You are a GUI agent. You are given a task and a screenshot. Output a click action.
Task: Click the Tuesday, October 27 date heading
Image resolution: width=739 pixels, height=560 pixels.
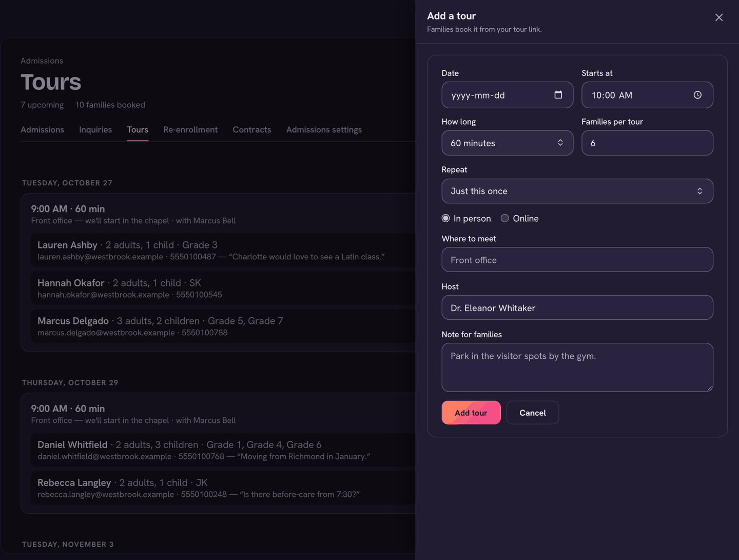pos(67,183)
